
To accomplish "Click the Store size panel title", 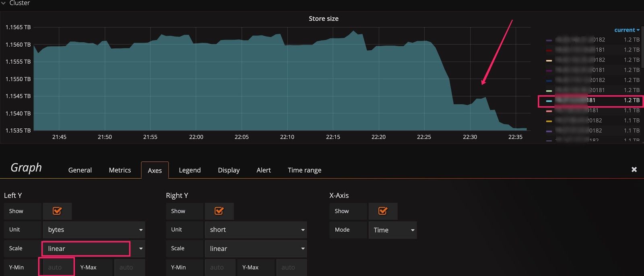I will coord(323,19).
